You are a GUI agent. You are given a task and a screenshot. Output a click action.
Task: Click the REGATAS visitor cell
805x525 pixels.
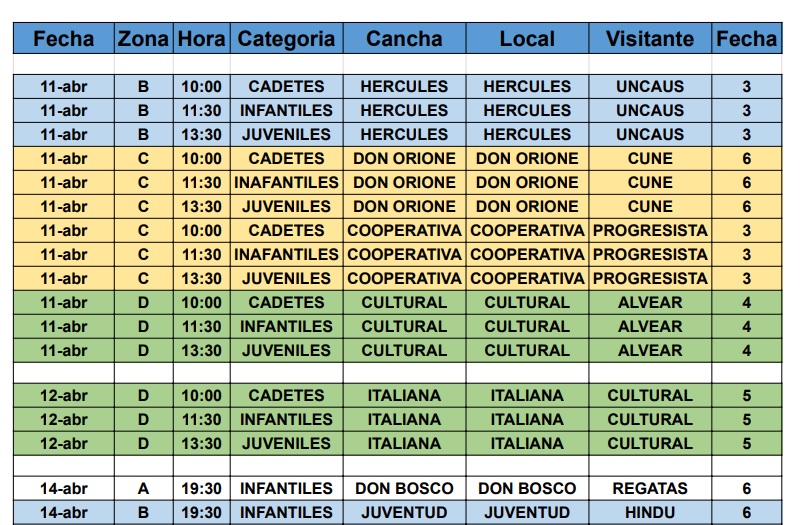point(650,489)
